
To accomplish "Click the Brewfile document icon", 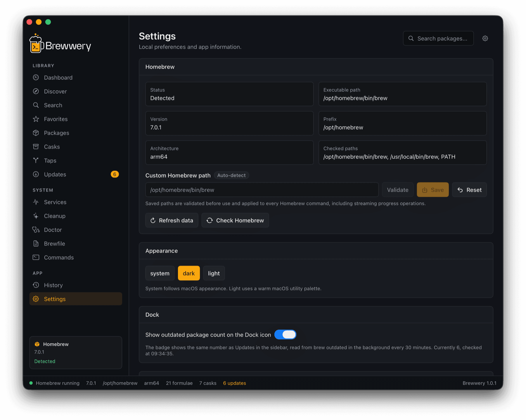I will (36, 243).
